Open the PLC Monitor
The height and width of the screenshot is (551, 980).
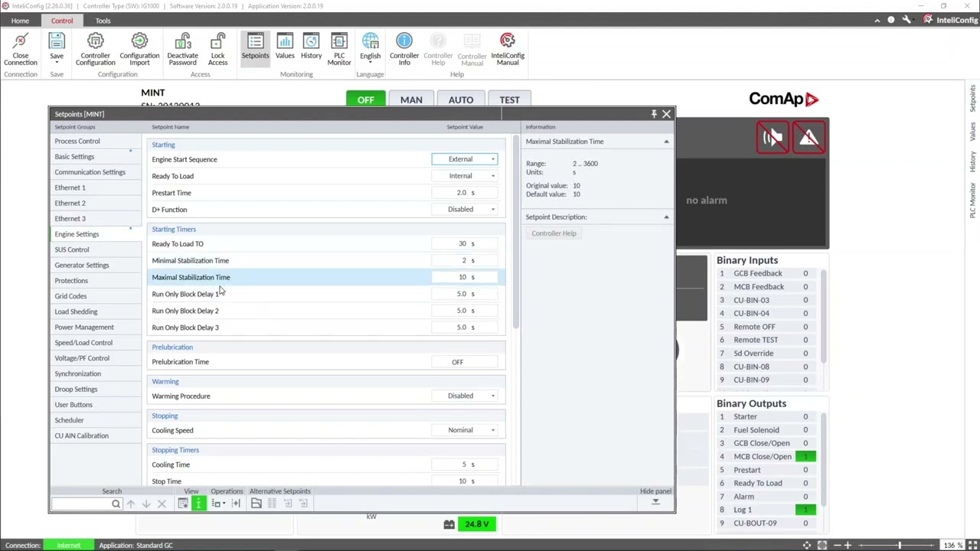pos(339,49)
